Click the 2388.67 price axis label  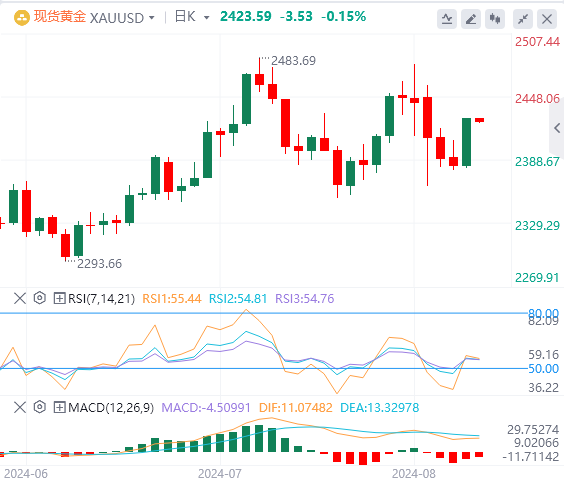pyautogui.click(x=537, y=162)
